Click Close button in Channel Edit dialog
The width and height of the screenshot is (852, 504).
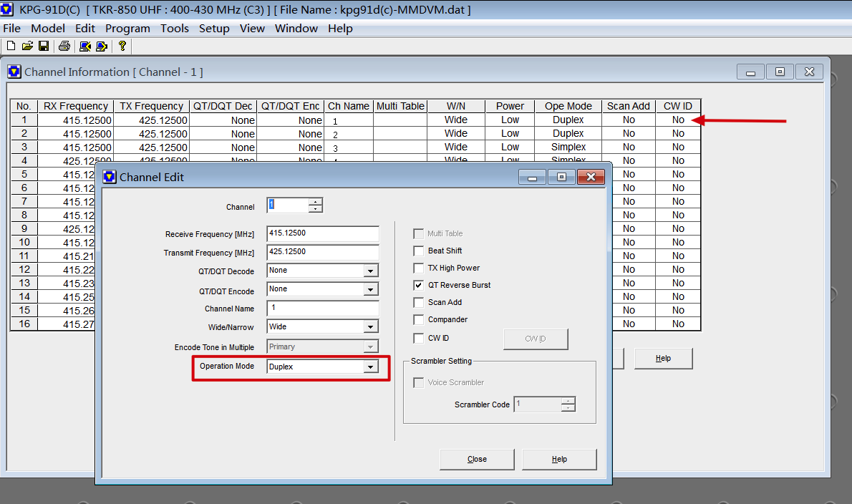coord(477,460)
